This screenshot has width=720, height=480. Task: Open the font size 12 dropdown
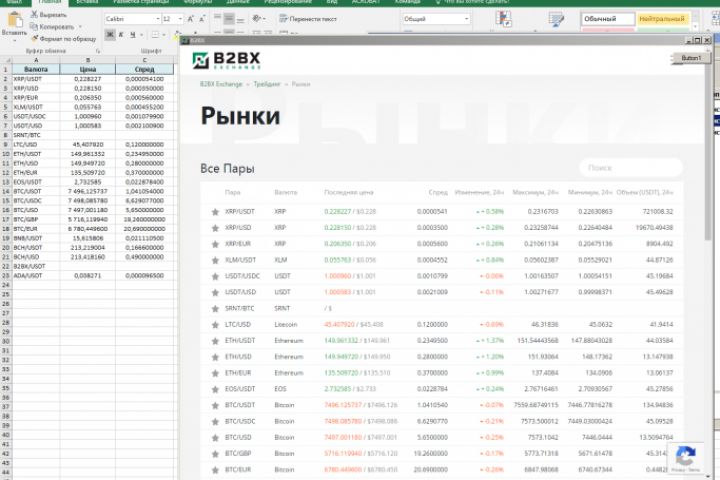180,19
